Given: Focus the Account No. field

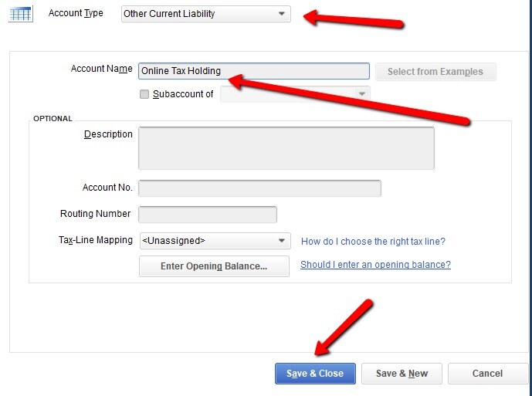Looking at the screenshot, I should pyautogui.click(x=259, y=188).
